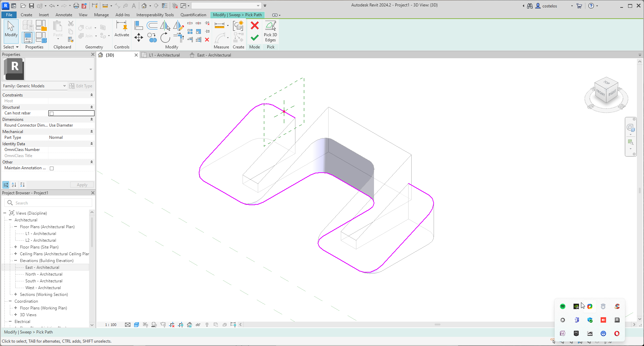Click the Apply button in Properties
Screen dimensions: 644x346
click(x=82, y=185)
